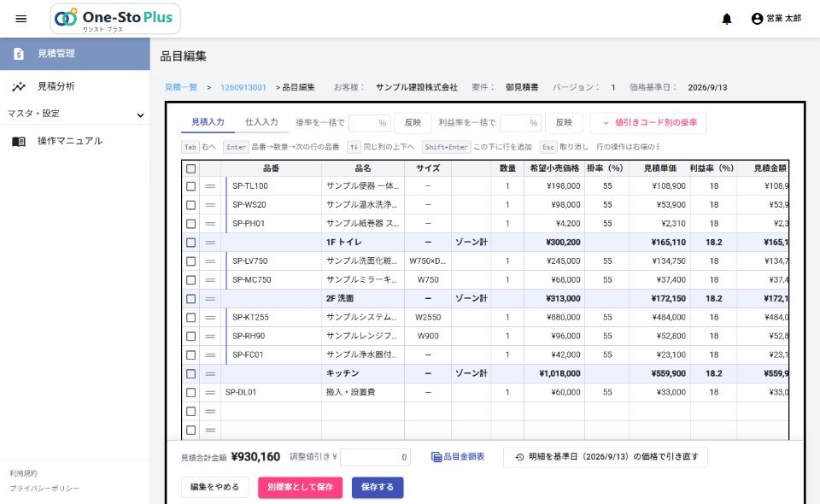820x504 pixels.
Task: Select the ¥880,000 price cell
Action: 554,318
